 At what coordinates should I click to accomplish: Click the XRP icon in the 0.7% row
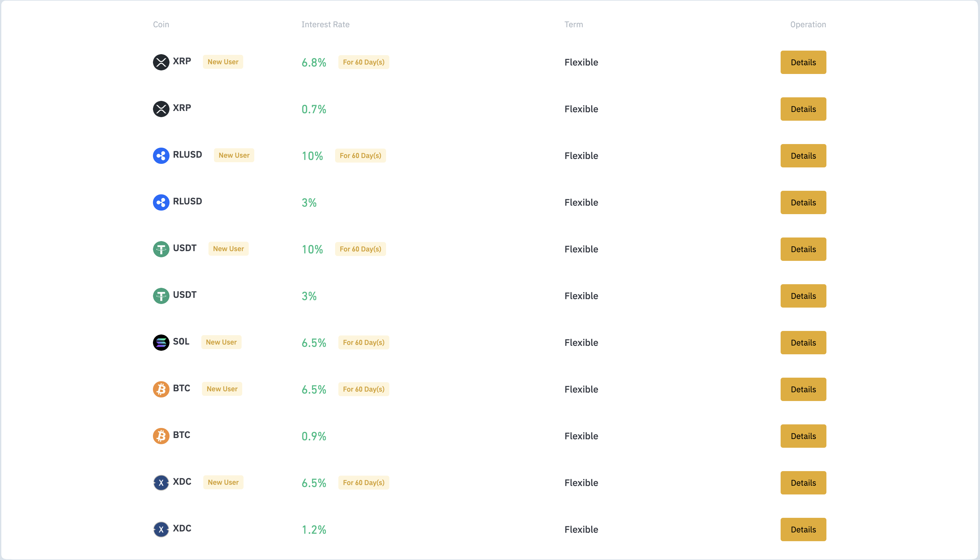click(x=161, y=109)
